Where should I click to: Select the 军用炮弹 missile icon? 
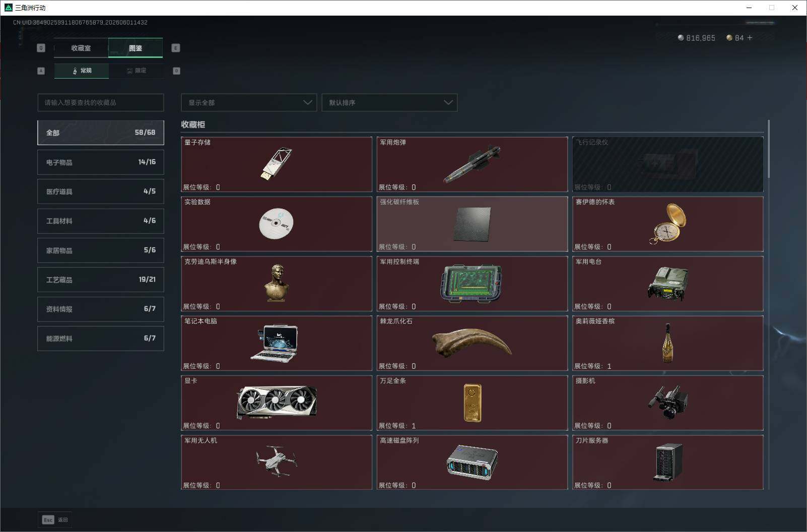coord(472,164)
